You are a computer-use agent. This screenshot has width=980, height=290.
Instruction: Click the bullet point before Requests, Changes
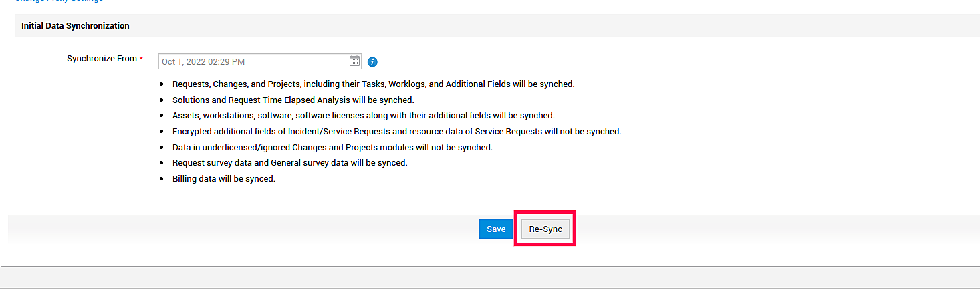click(x=162, y=85)
